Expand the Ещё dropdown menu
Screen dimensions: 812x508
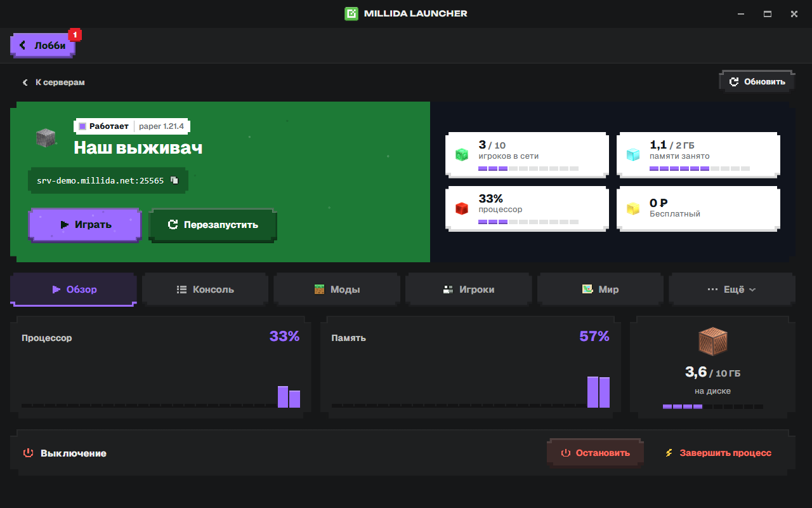[732, 290]
